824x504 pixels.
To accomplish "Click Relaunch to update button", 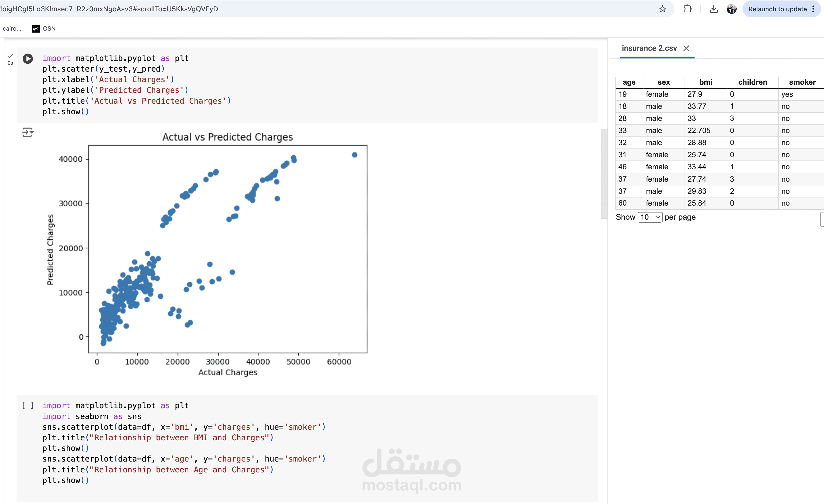I will click(777, 9).
